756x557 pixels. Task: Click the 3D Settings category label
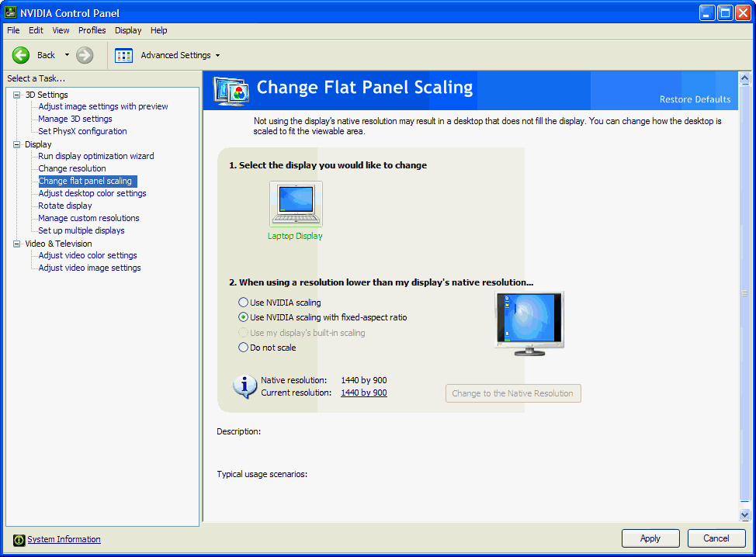(47, 95)
